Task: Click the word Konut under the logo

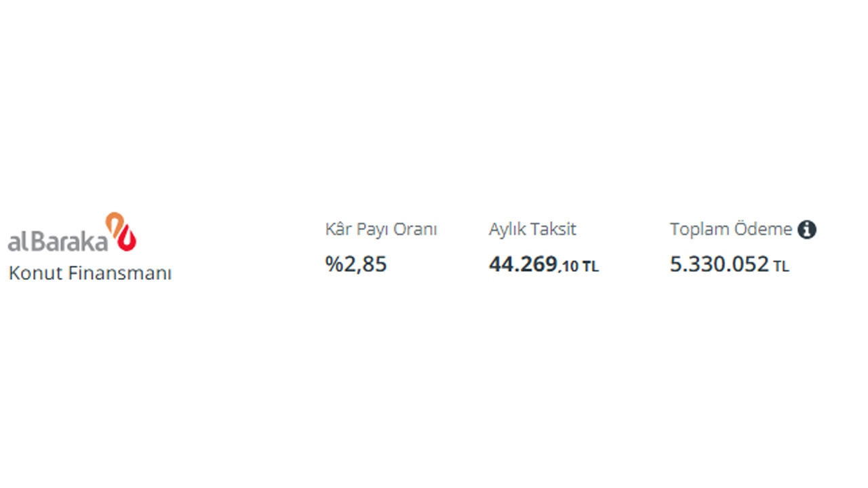Action: 33,273
